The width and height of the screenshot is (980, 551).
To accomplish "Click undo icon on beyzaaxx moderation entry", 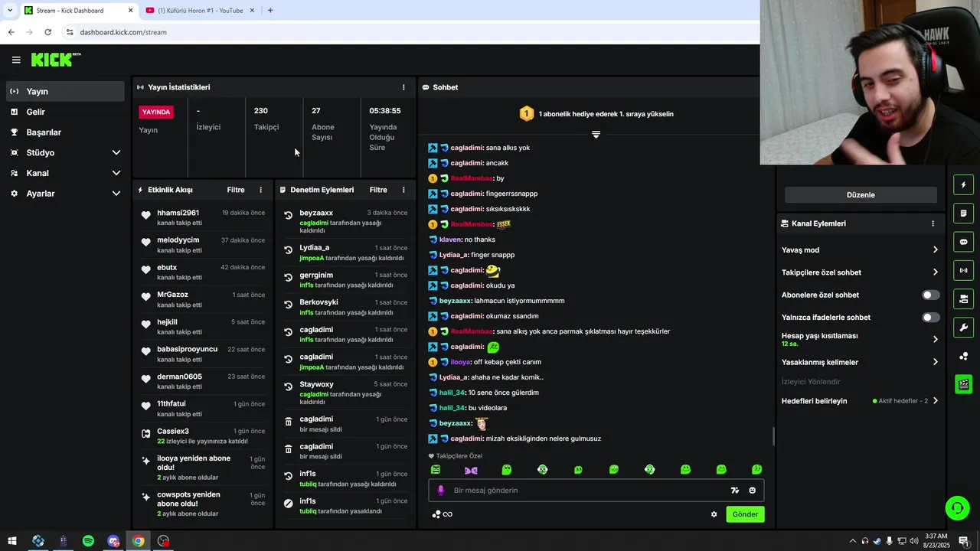I will pyautogui.click(x=289, y=217).
